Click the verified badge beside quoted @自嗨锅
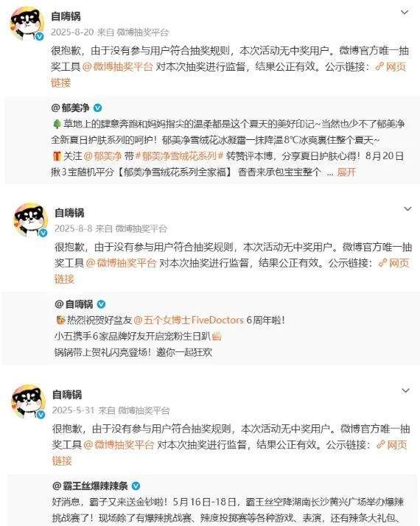The width and height of the screenshot is (420, 526). click(x=101, y=304)
